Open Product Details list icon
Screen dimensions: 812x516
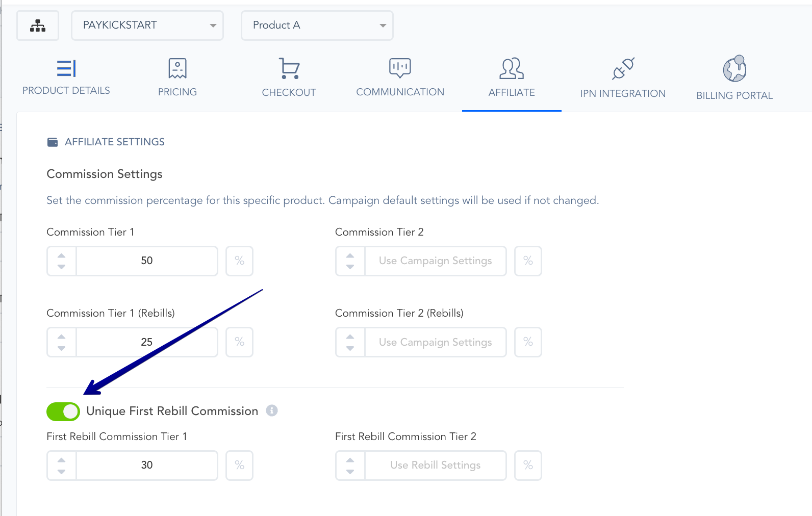click(x=66, y=68)
